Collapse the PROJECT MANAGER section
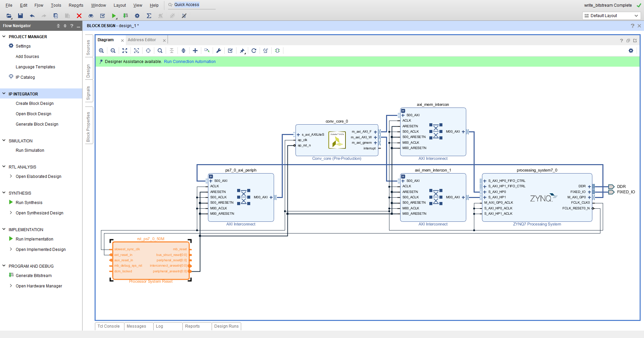 click(4, 37)
